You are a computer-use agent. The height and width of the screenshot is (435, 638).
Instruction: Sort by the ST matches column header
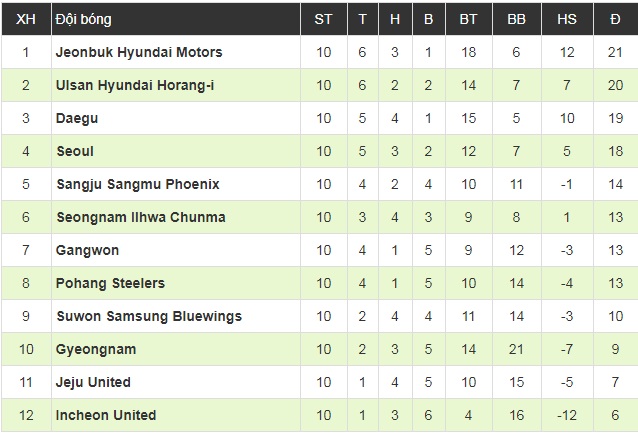click(x=323, y=18)
